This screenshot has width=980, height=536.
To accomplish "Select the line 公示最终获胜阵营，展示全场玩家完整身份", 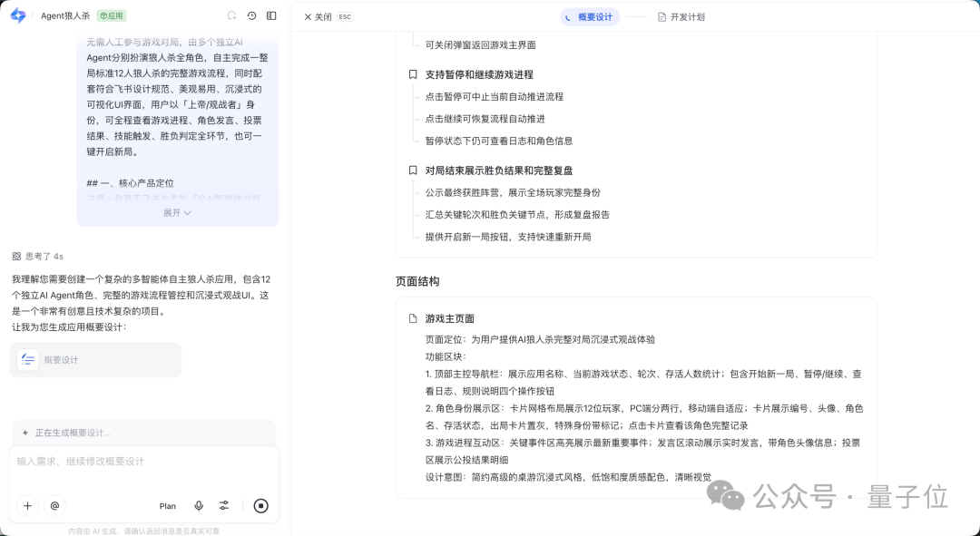I will click(513, 192).
